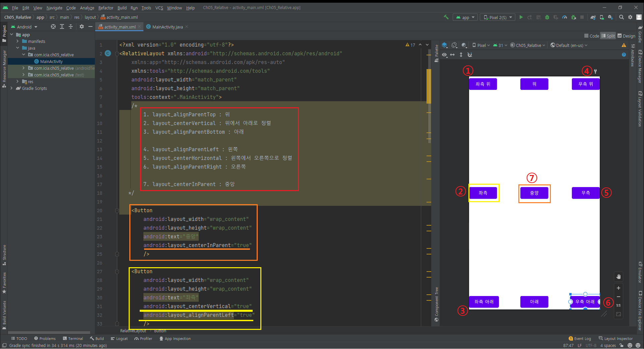
Task: Click the Make Project hammer icon
Action: click(446, 17)
